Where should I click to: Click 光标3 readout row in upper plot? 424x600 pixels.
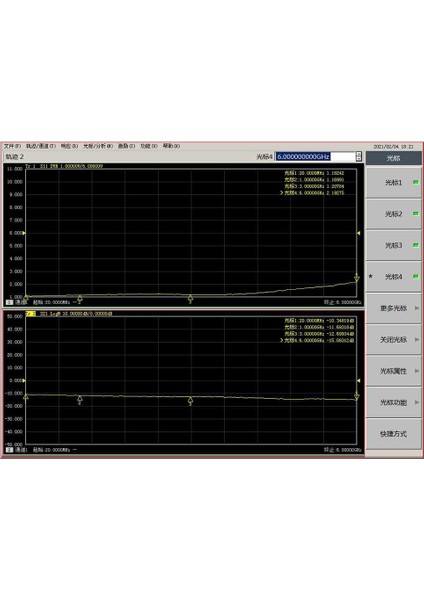[314, 186]
